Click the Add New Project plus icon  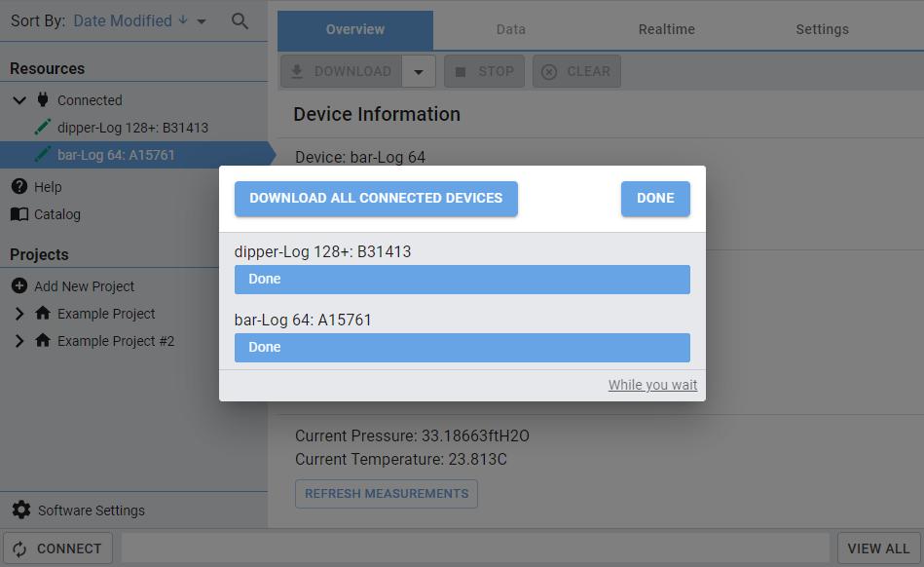[19, 285]
